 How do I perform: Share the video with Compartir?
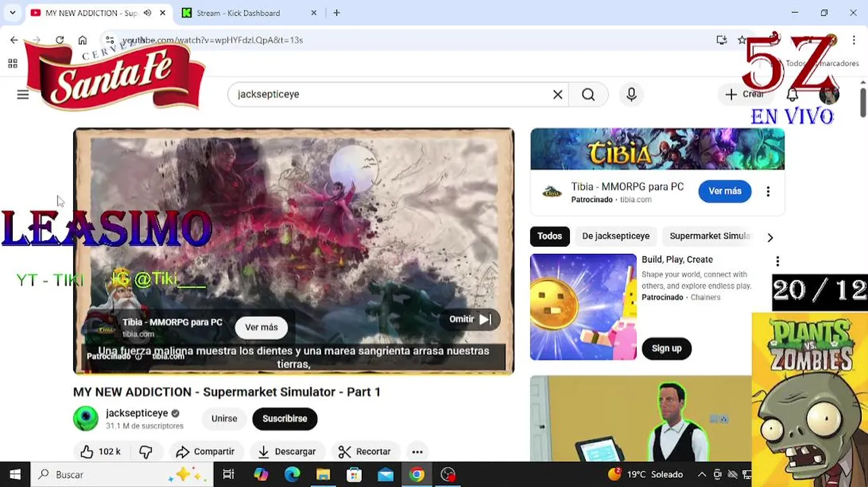pyautogui.click(x=206, y=452)
